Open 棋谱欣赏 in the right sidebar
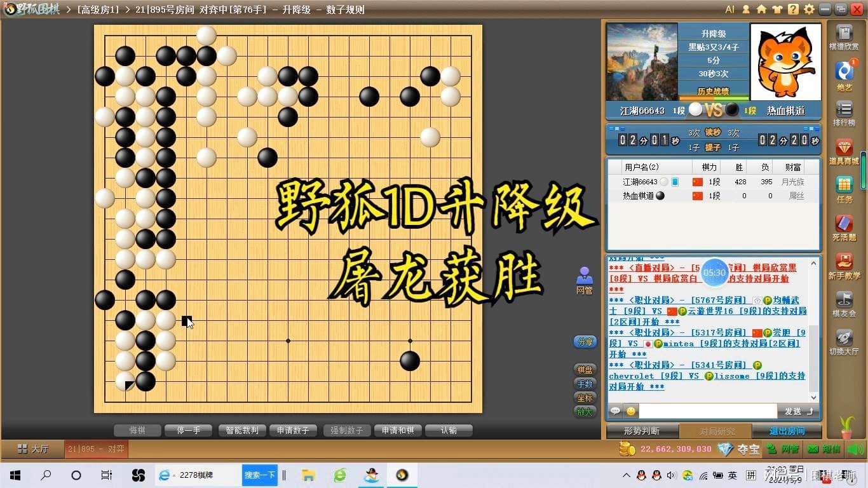 click(x=844, y=37)
